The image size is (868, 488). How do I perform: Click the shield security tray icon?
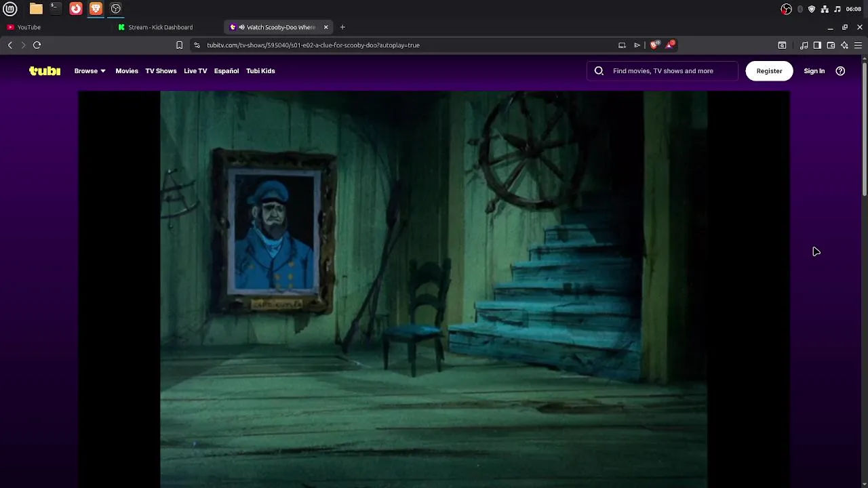[x=812, y=9]
